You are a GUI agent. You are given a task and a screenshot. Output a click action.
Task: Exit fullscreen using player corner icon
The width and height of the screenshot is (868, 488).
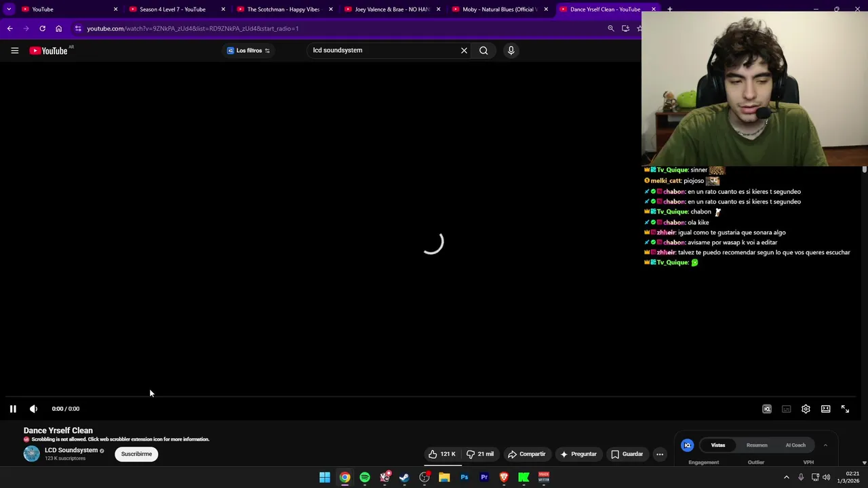point(845,409)
